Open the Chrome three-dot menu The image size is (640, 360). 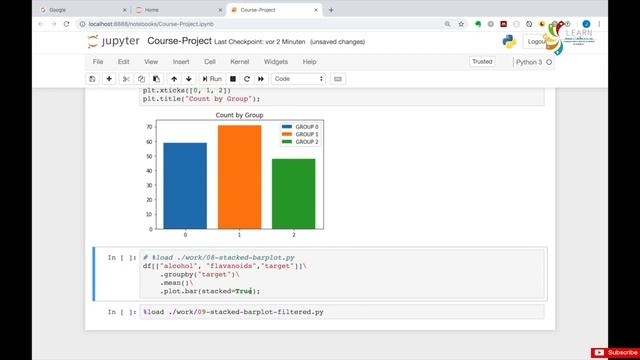(x=599, y=24)
